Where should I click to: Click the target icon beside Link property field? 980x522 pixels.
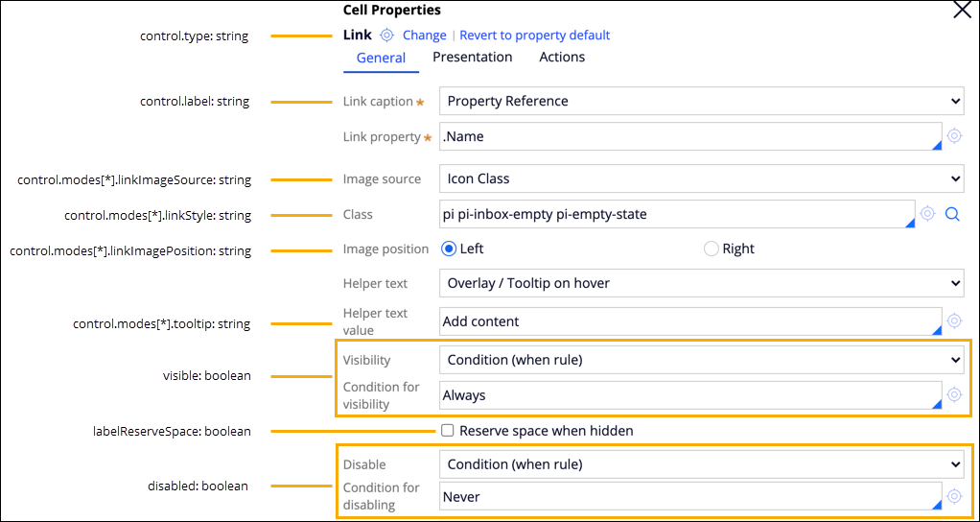pos(954,136)
